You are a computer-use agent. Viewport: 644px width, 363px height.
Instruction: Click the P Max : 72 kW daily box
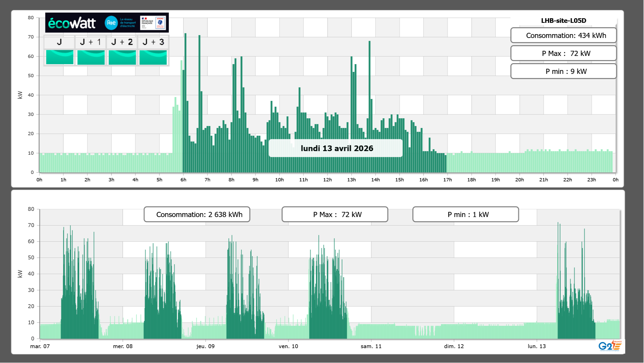pos(563,53)
